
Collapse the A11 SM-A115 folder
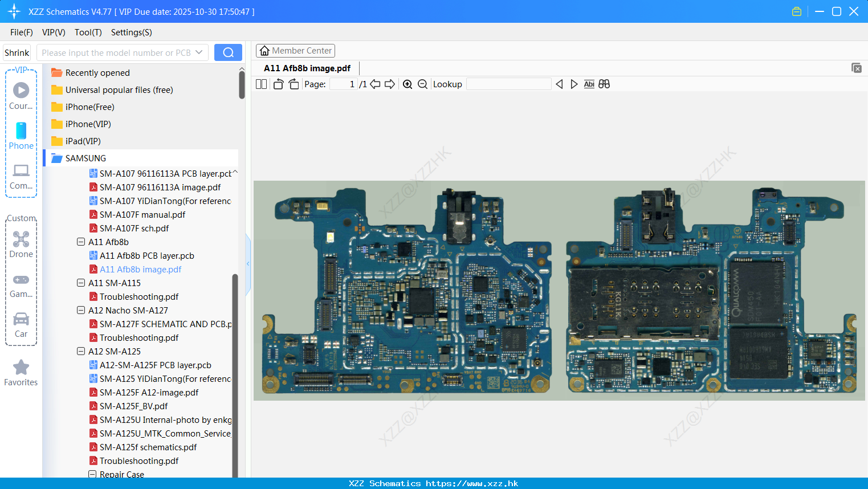coord(81,283)
